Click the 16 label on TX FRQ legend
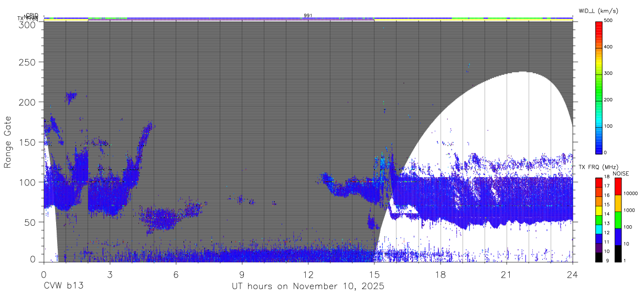Image resolution: width=644 pixels, height=297 pixels. (x=606, y=195)
